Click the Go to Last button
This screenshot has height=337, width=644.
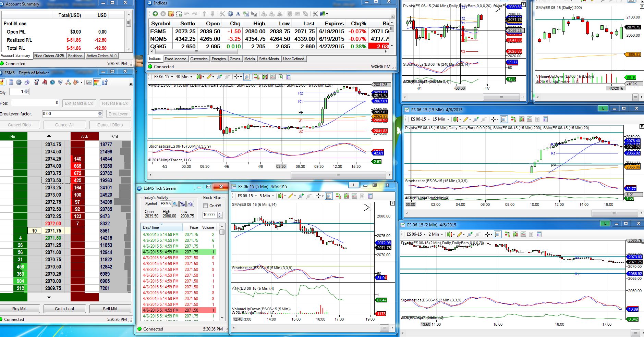click(64, 309)
